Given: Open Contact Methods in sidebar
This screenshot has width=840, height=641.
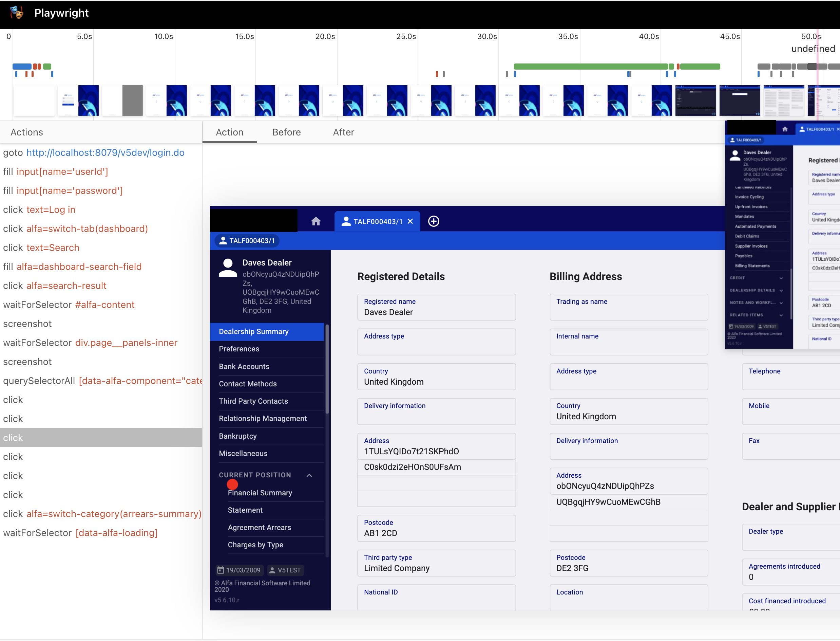Looking at the screenshot, I should click(267, 384).
